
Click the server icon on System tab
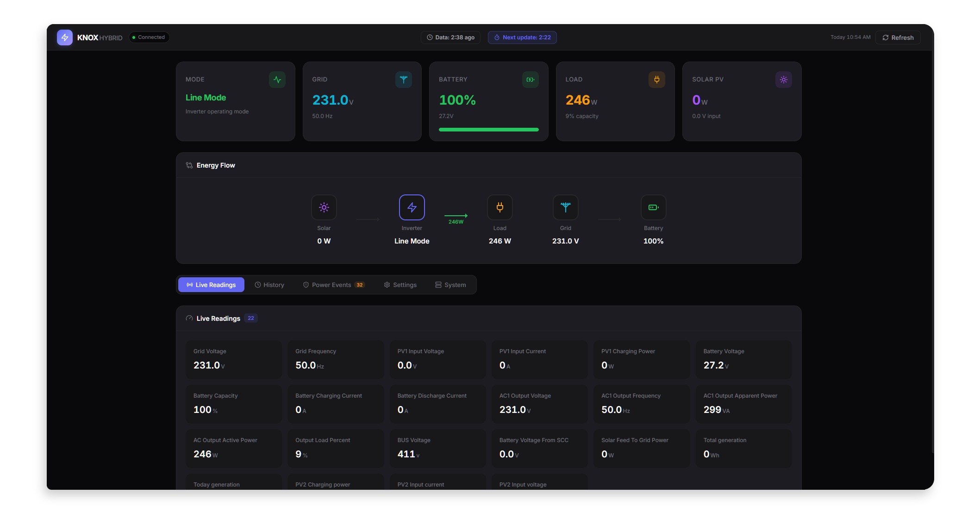438,285
